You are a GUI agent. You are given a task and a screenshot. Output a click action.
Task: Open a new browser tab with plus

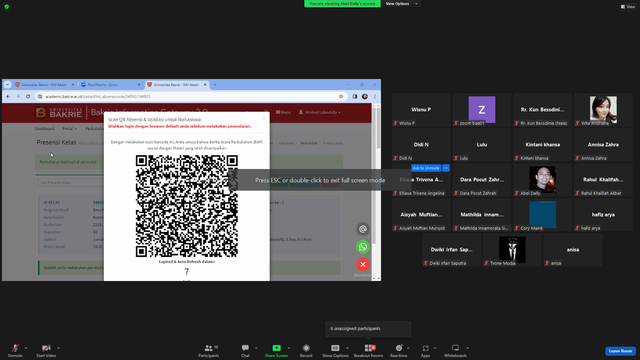coord(215,84)
